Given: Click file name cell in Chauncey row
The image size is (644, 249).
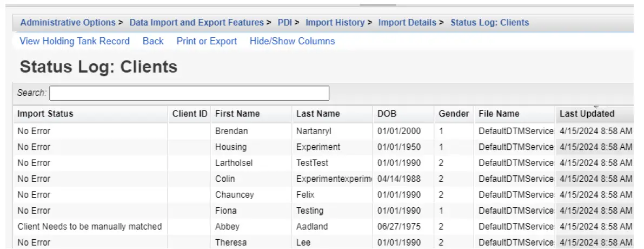Looking at the screenshot, I should pyautogui.click(x=515, y=195).
